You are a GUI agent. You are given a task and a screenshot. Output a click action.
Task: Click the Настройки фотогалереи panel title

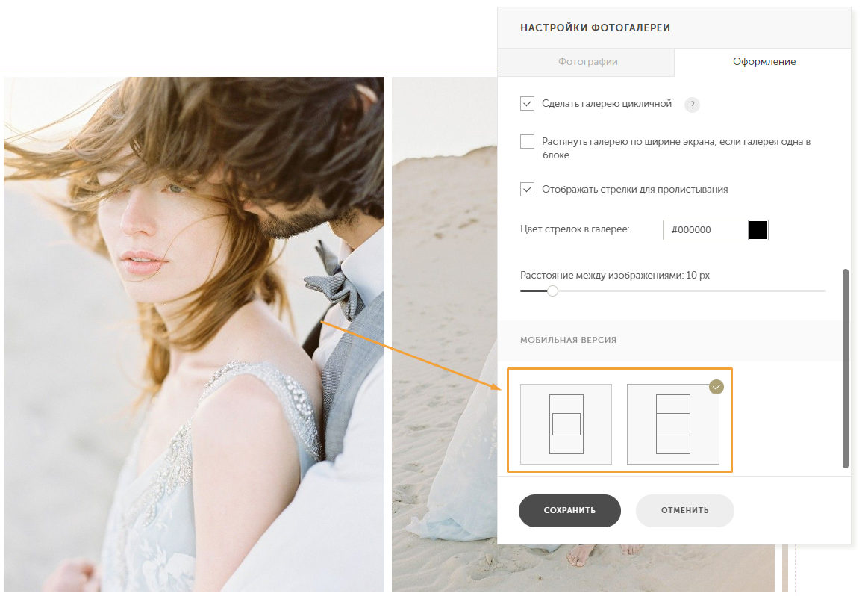(595, 28)
